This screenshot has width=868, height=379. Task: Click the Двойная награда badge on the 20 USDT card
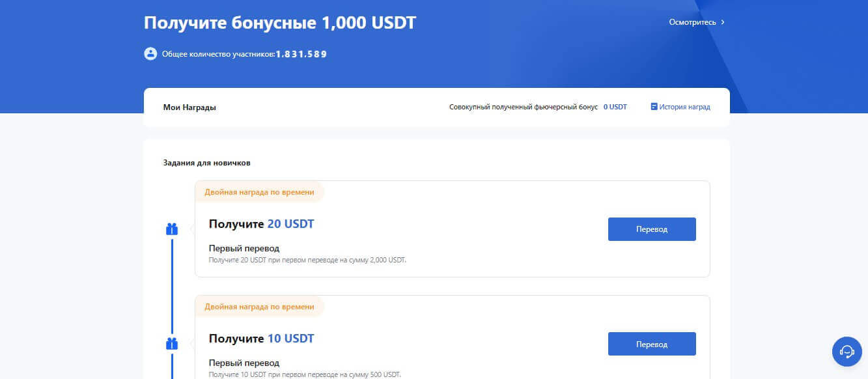259,192
